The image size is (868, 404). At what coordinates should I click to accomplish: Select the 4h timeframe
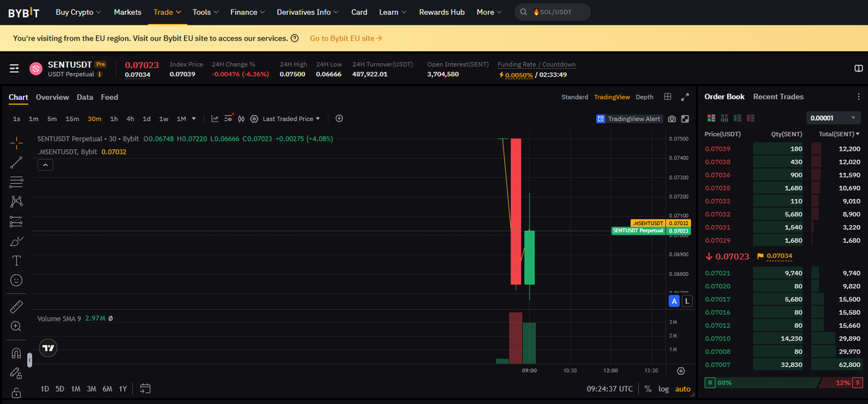point(130,119)
